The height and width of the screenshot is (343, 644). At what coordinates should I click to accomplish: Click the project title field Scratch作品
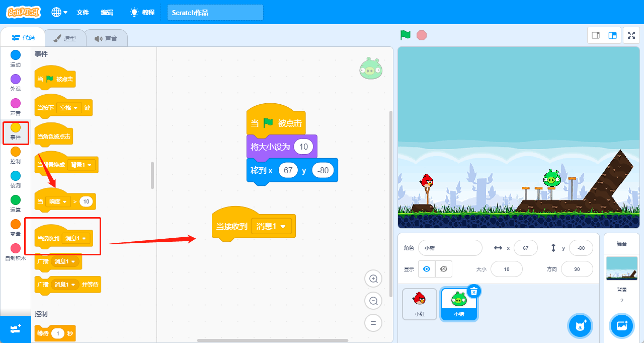tap(215, 13)
